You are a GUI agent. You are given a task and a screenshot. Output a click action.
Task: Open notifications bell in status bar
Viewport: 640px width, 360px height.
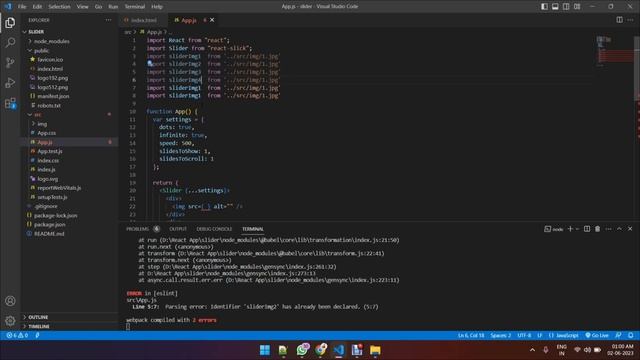[631, 336]
